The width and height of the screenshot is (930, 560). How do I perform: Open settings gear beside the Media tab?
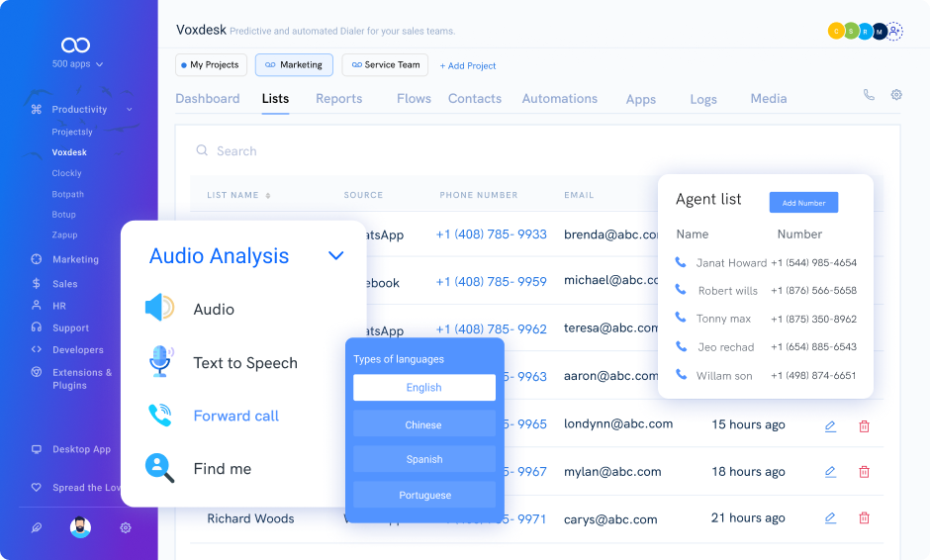pyautogui.click(x=896, y=95)
